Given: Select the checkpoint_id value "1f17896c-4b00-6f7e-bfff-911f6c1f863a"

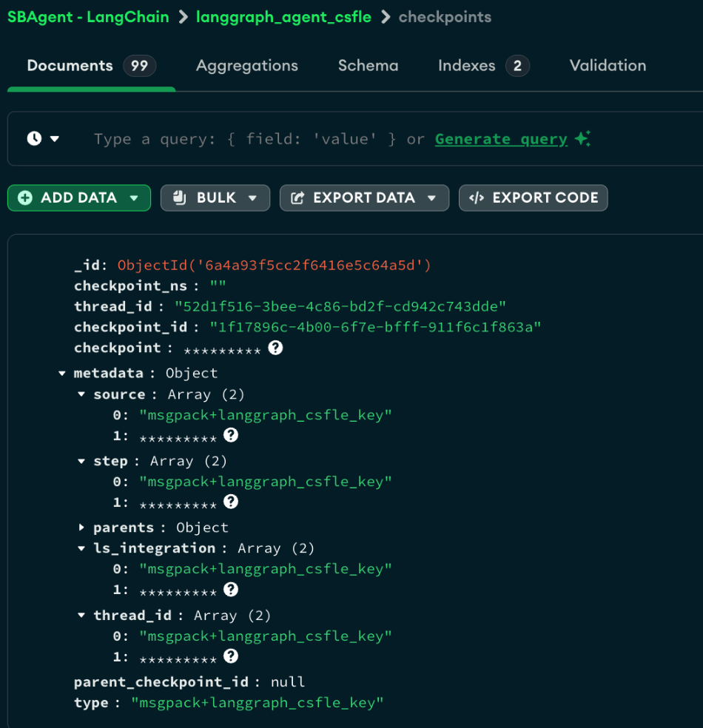Looking at the screenshot, I should coord(375,327).
